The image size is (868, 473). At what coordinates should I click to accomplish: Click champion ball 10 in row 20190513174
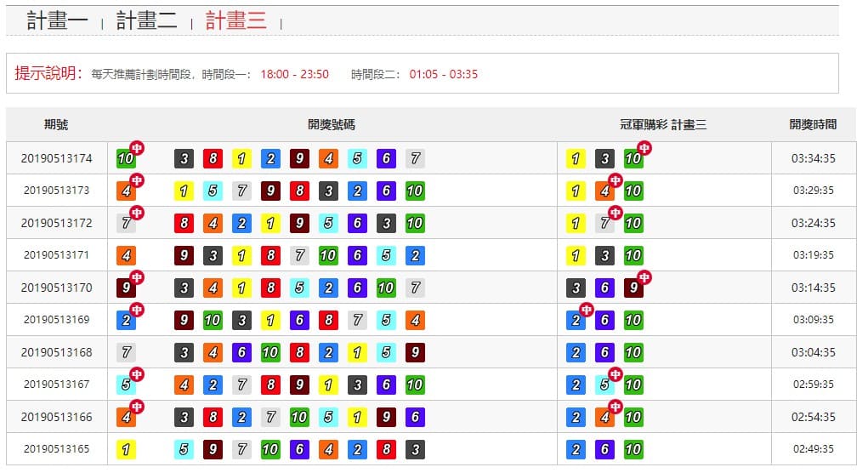(x=126, y=158)
